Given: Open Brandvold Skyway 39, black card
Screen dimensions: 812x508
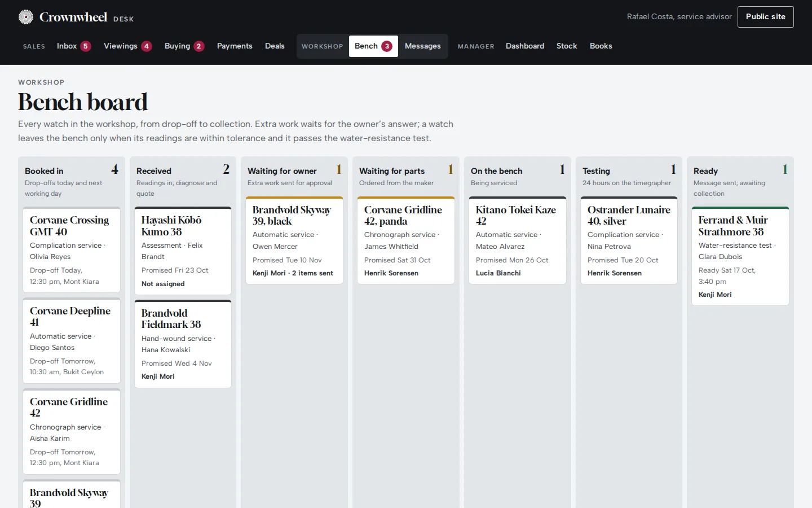Looking at the screenshot, I should pyautogui.click(x=294, y=240).
